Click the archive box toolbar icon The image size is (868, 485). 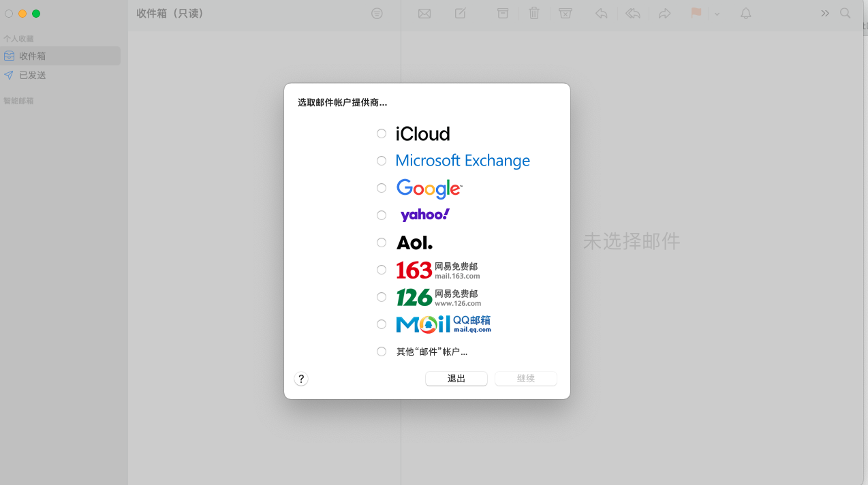[503, 14]
